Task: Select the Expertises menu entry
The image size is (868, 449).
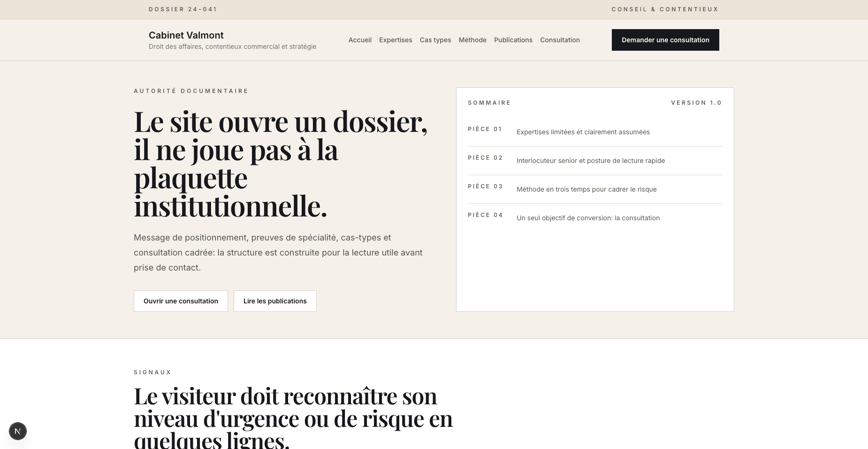Action: (396, 40)
